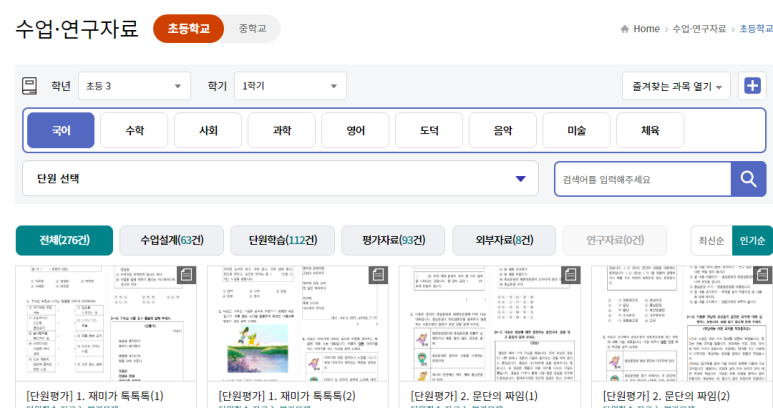This screenshot has height=408, width=773.
Task: Show 전체(276건) results
Action: (x=64, y=240)
